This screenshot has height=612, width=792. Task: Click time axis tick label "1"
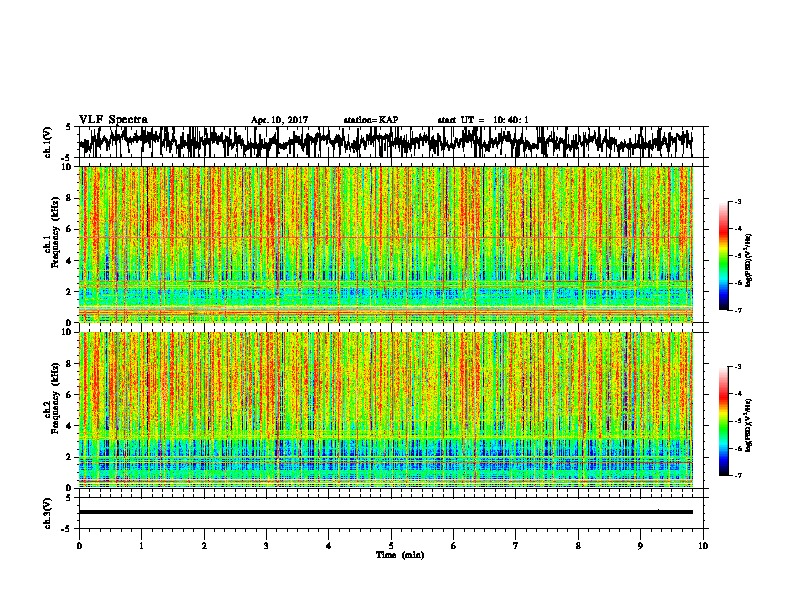tap(141, 546)
